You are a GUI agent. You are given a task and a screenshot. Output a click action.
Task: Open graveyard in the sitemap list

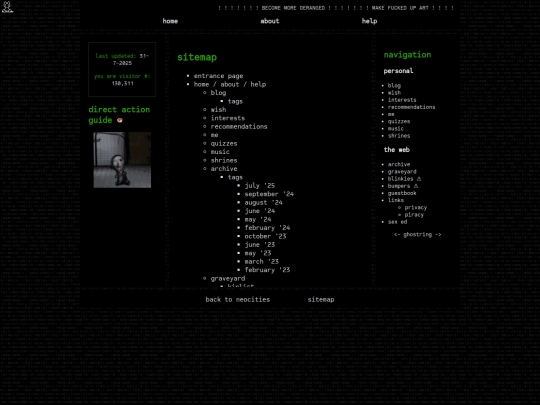click(x=228, y=278)
